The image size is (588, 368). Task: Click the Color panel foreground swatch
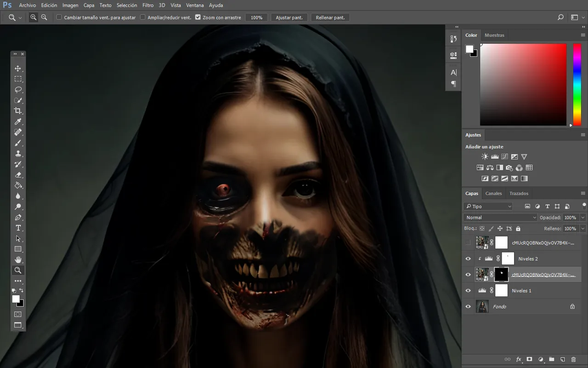pos(469,49)
